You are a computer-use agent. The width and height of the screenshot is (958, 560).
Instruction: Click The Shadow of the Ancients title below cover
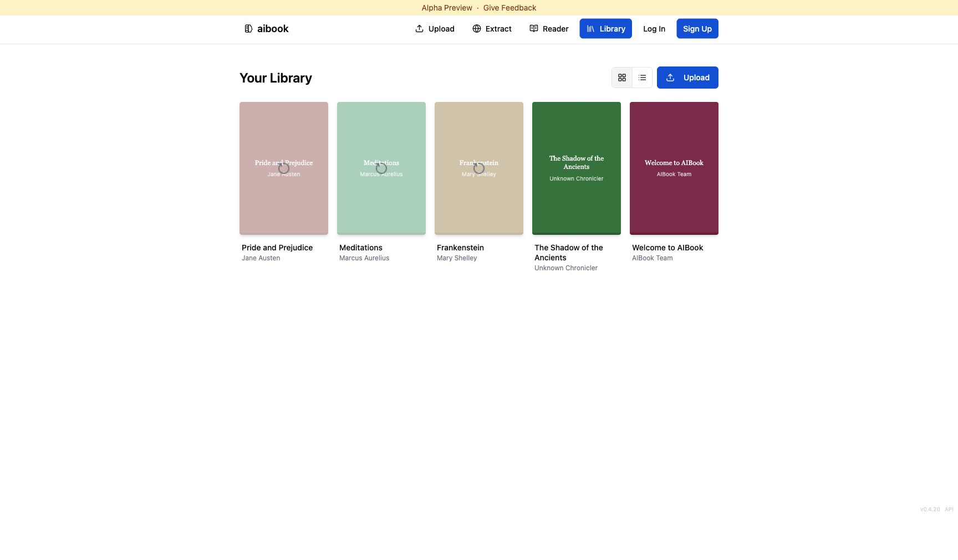[x=569, y=253]
